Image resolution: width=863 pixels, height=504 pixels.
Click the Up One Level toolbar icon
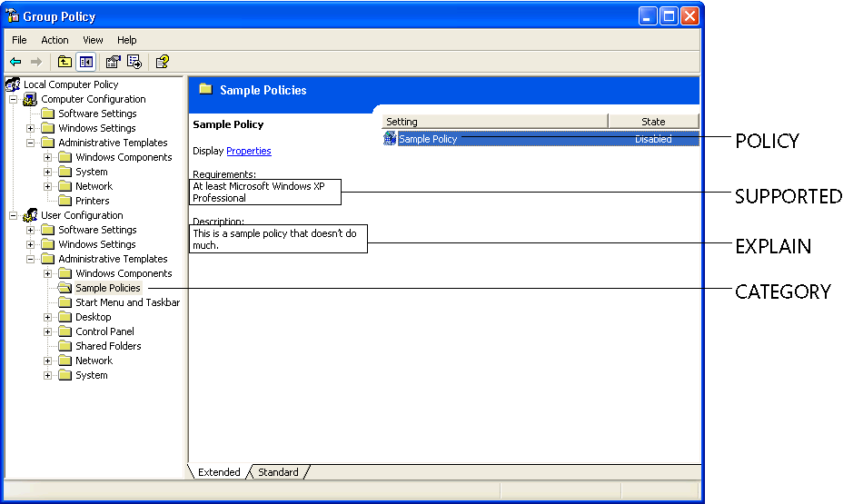[x=64, y=62]
